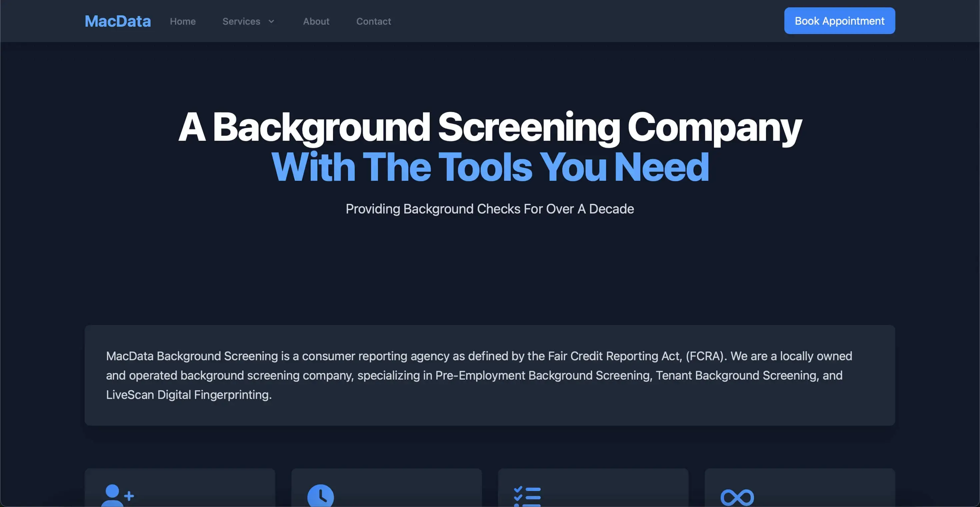Expand the Services dropdown
This screenshot has height=507, width=980.
pyautogui.click(x=248, y=21)
